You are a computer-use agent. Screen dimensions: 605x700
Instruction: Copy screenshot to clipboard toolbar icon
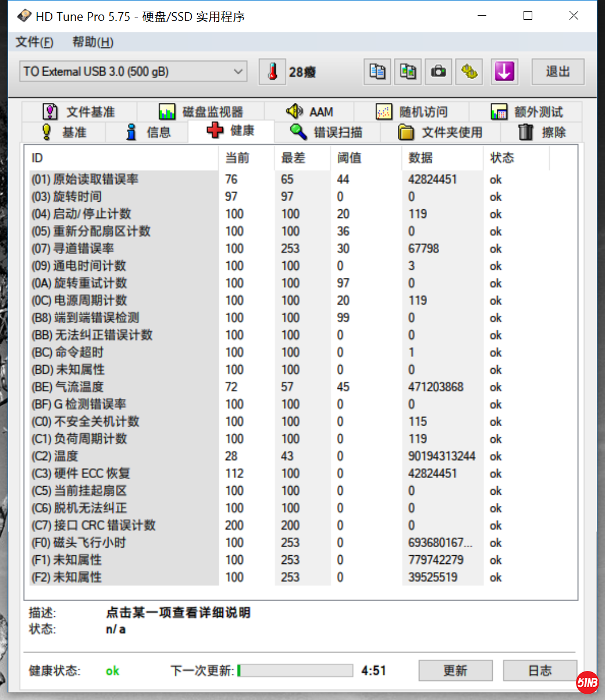pyautogui.click(x=408, y=72)
